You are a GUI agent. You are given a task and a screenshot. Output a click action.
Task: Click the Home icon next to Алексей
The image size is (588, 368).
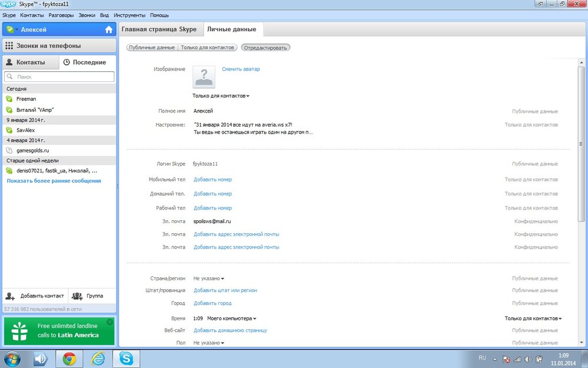coord(108,29)
